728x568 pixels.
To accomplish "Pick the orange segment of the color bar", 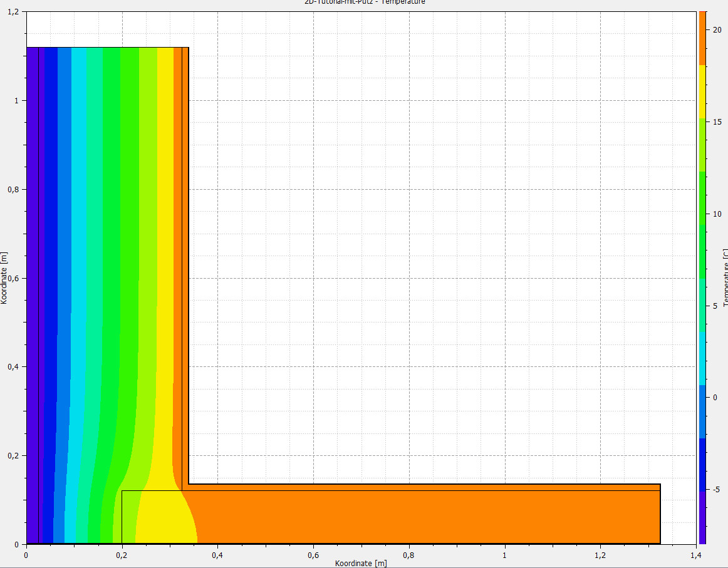I will [702, 38].
